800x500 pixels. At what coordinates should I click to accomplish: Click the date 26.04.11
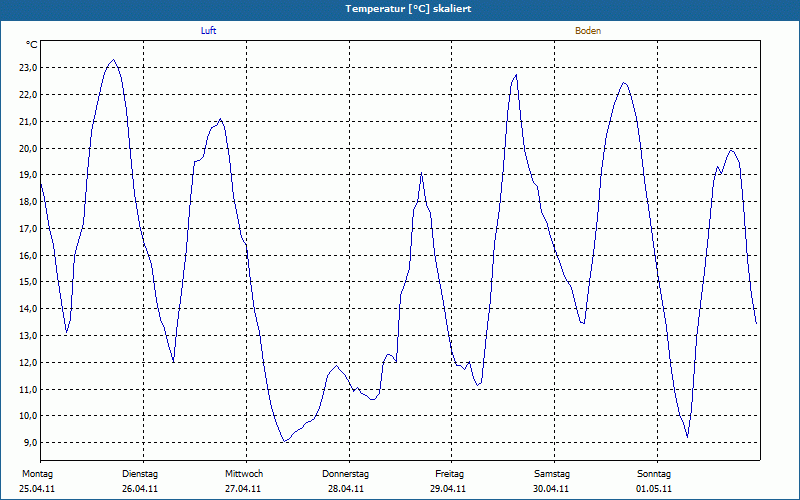[x=140, y=489]
